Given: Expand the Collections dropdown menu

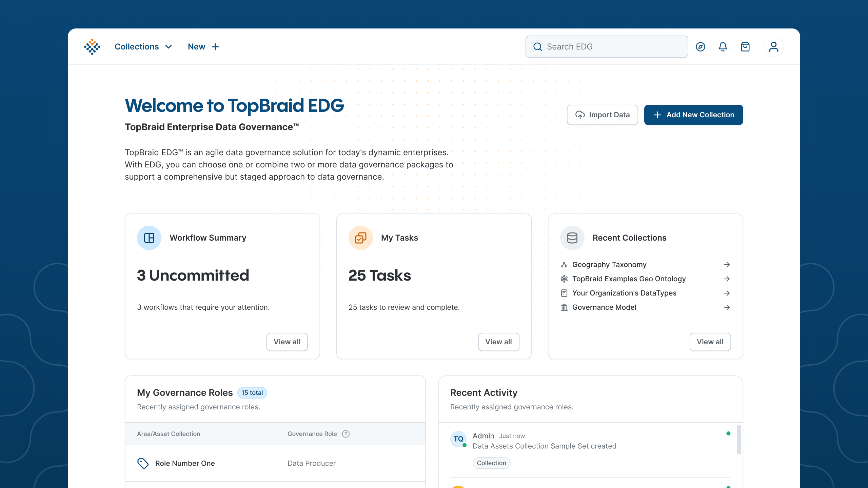Looking at the screenshot, I should pos(143,47).
